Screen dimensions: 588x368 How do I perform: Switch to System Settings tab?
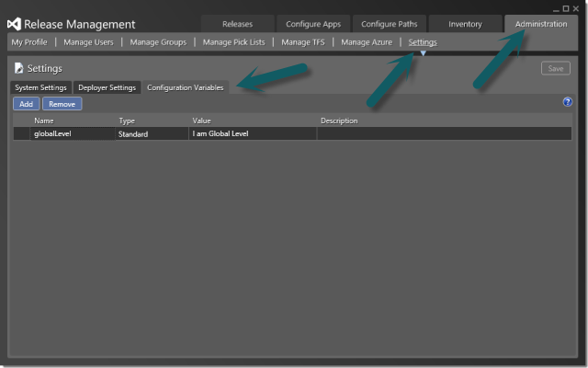pos(40,87)
